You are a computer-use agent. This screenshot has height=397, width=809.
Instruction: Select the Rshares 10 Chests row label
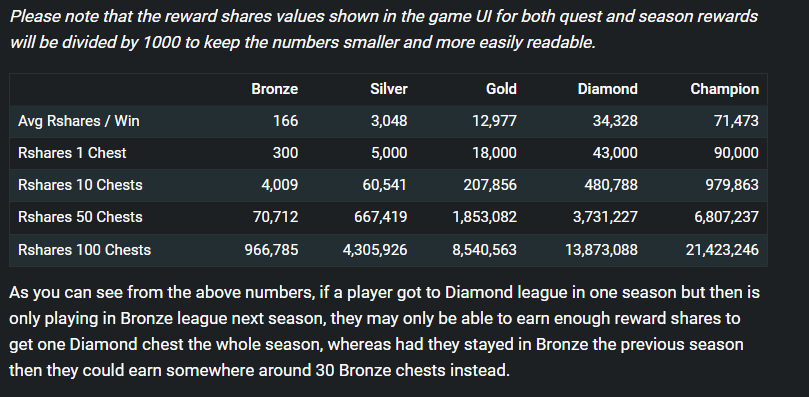[80, 185]
